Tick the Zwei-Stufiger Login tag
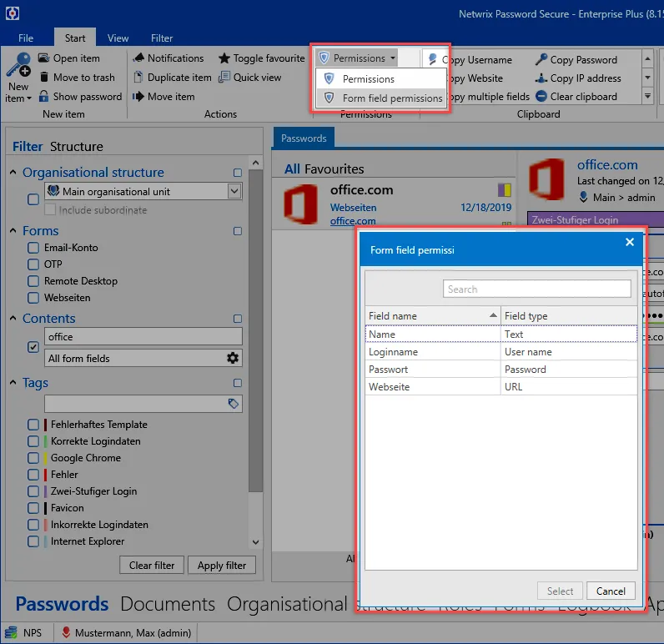 click(x=33, y=491)
